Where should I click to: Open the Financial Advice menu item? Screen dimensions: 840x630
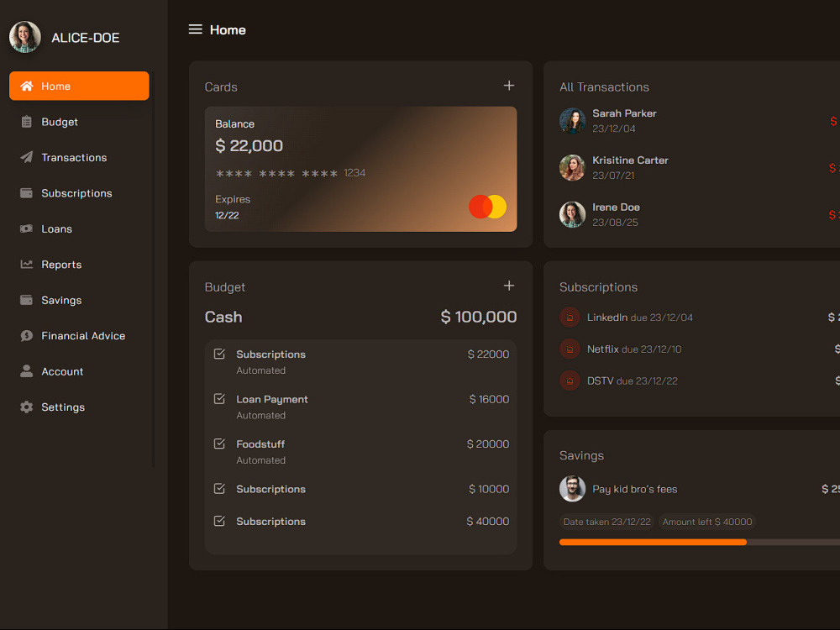pos(79,336)
